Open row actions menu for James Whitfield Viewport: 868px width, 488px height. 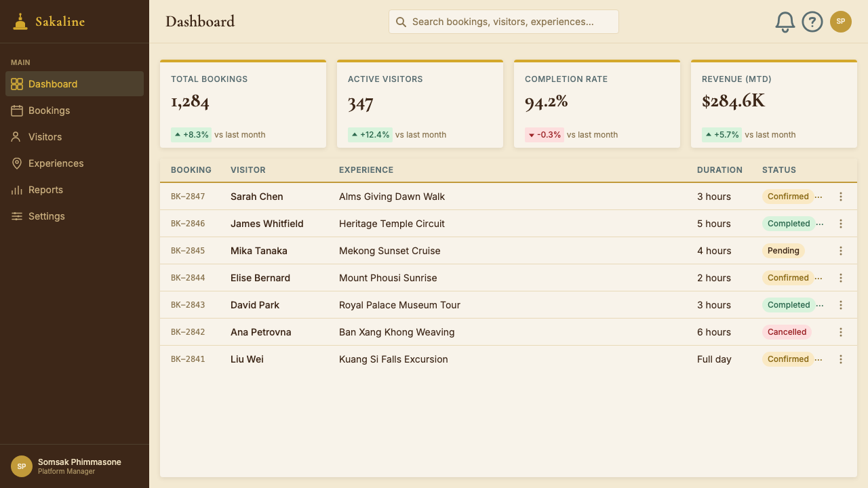841,224
